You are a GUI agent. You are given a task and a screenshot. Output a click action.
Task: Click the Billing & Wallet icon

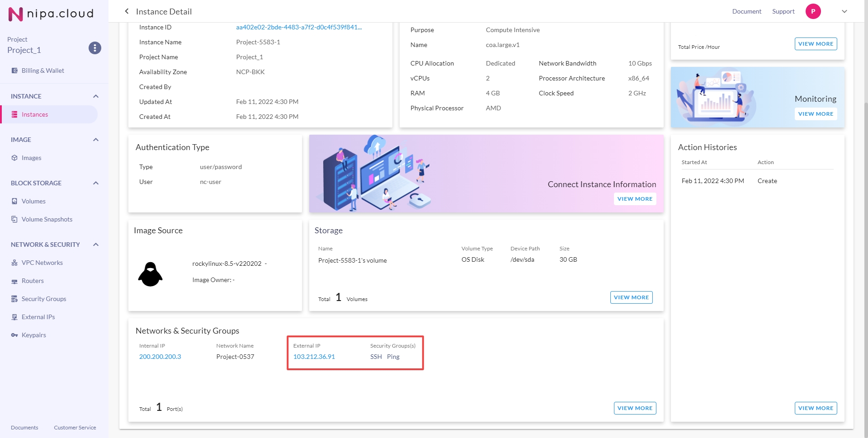(x=14, y=71)
